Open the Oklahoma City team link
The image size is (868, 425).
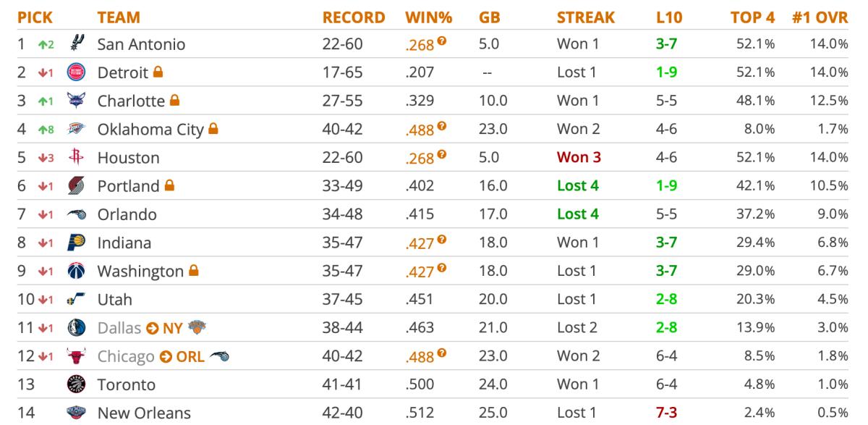pyautogui.click(x=151, y=130)
